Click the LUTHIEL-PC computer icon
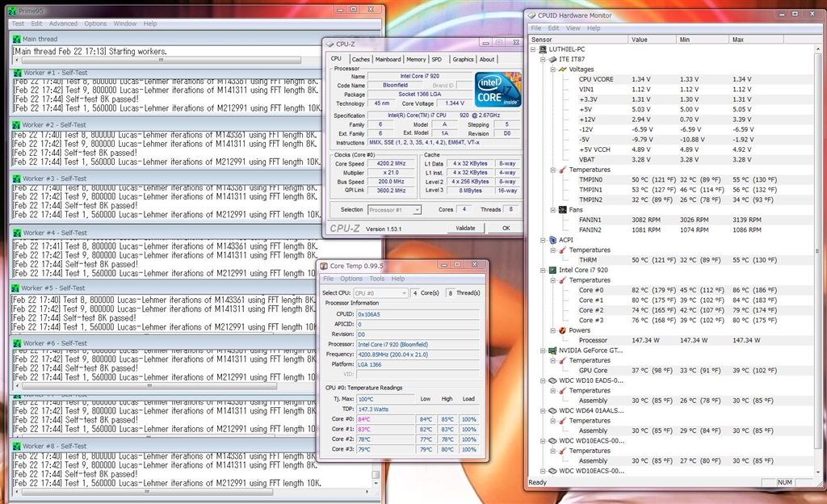Viewport: 827px width, 504px height. tap(543, 49)
